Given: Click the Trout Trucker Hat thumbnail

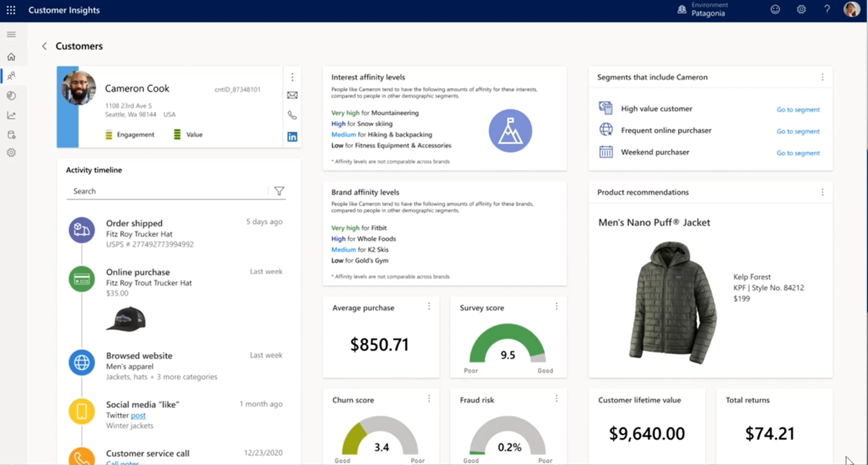Looking at the screenshot, I should click(126, 319).
